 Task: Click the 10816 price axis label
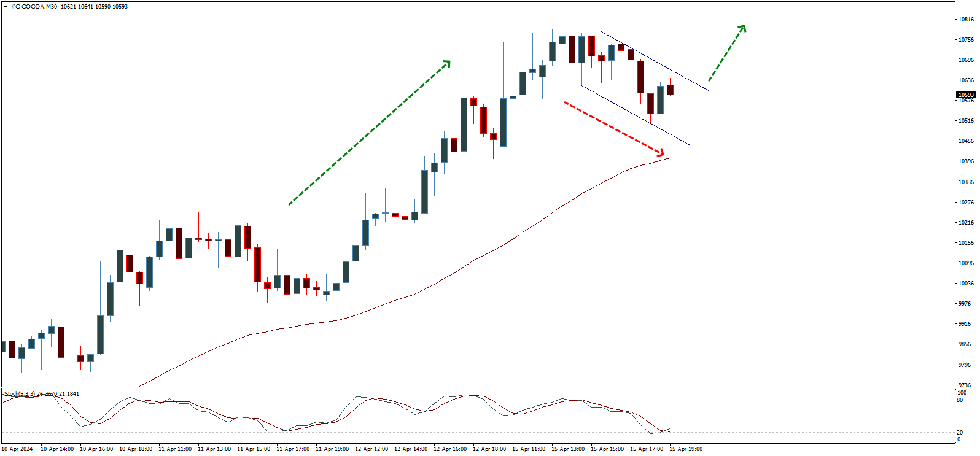coord(966,20)
